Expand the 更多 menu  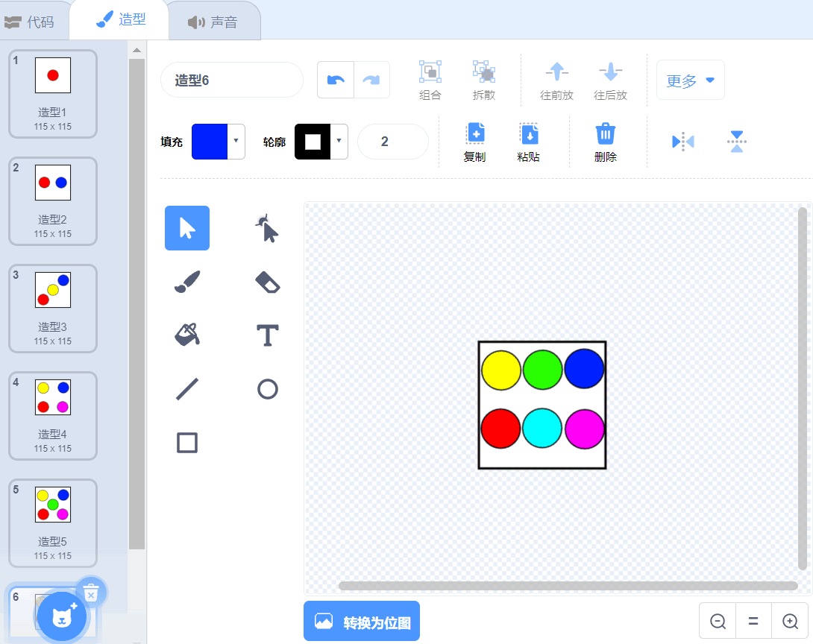tap(690, 80)
